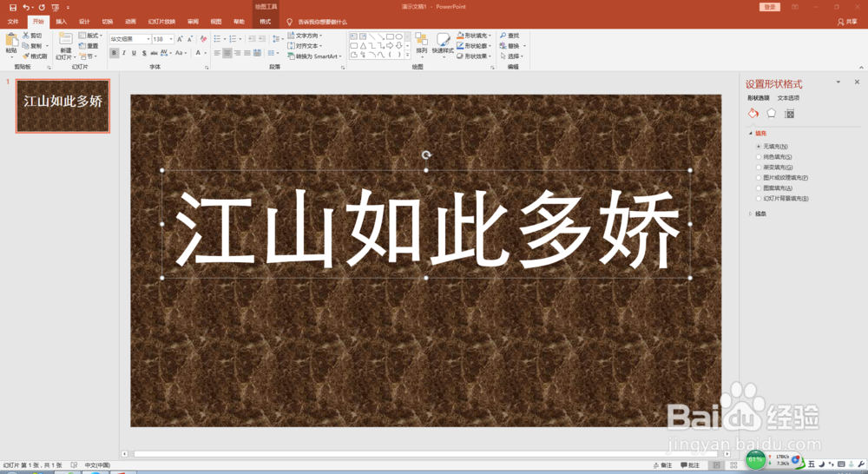This screenshot has width=868, height=474.
Task: Select the triangle shape in shapes gallery
Action: pyautogui.click(x=363, y=45)
